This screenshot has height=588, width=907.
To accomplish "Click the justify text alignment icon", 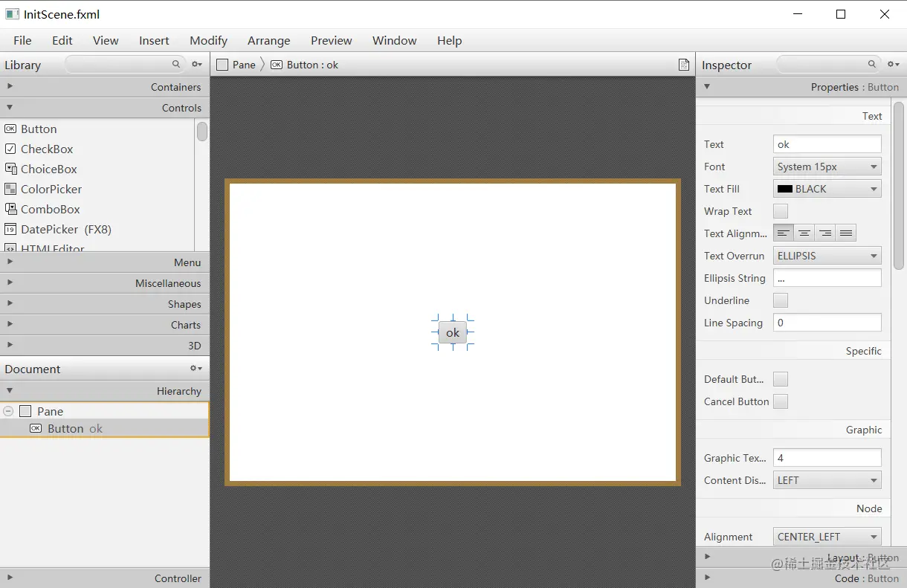I will (x=845, y=232).
